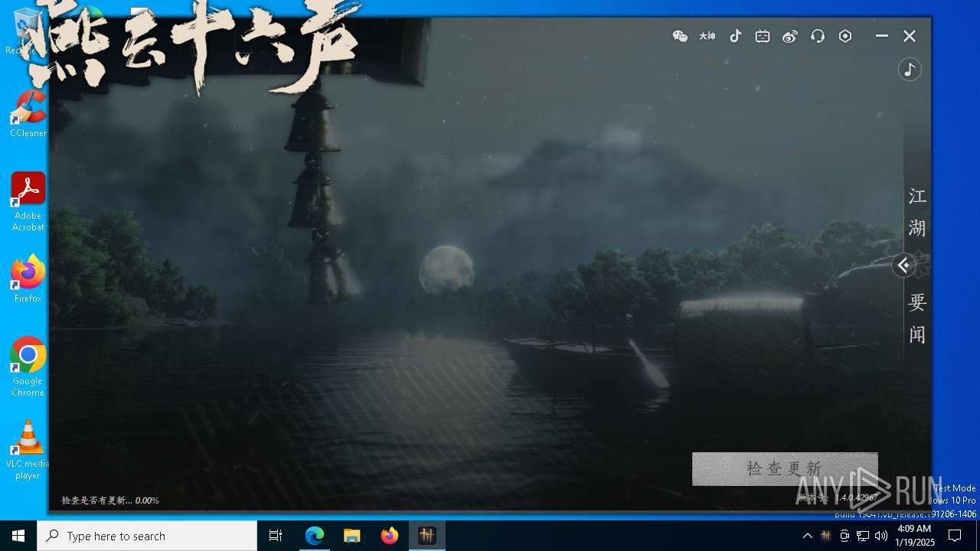This screenshot has width=980, height=551.
Task: Open the TikTok/Douyin icon
Action: tap(735, 36)
